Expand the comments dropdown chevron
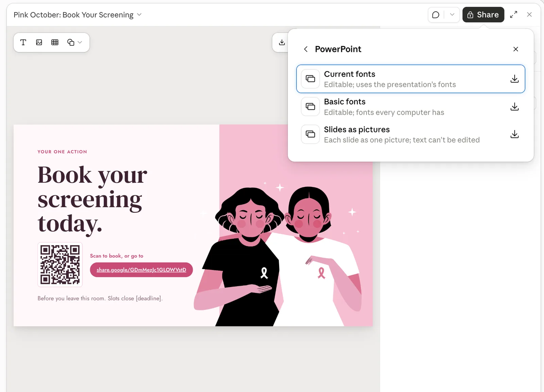 click(x=452, y=15)
